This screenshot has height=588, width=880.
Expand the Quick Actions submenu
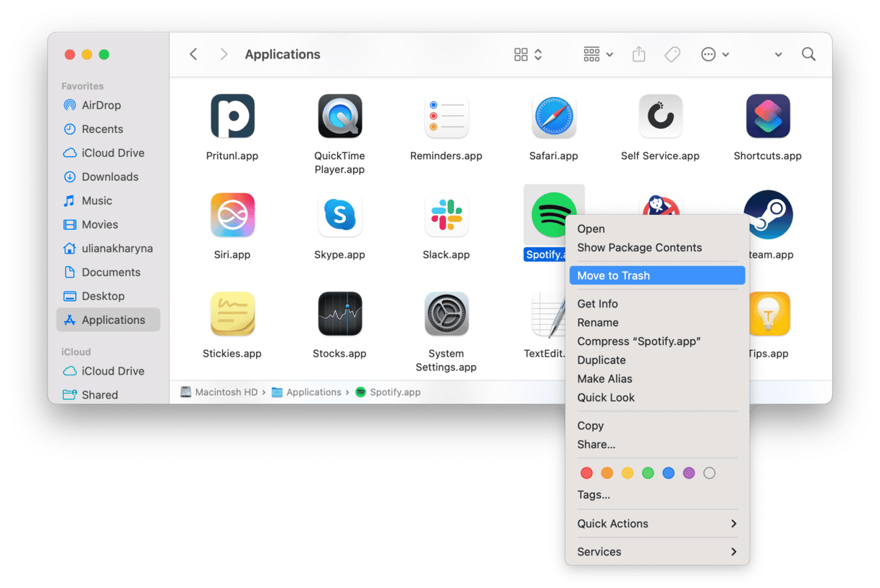click(657, 524)
